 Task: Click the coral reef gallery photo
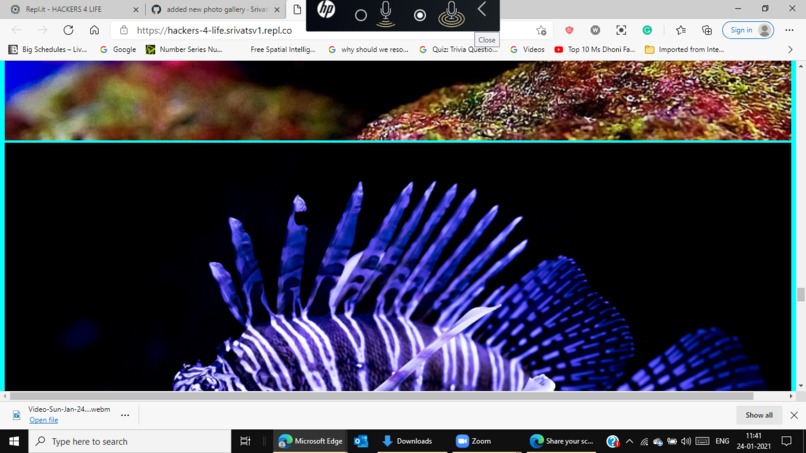(x=398, y=100)
